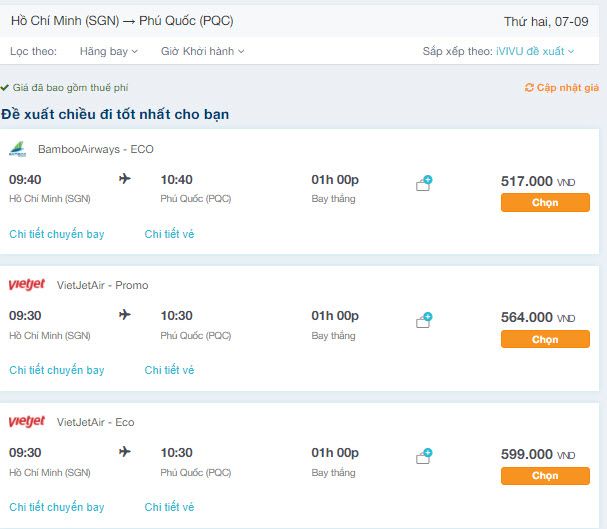The width and height of the screenshot is (607, 529).
Task: Choose the VietJetAir Promo 564.000 VND flight
Action: [x=545, y=339]
